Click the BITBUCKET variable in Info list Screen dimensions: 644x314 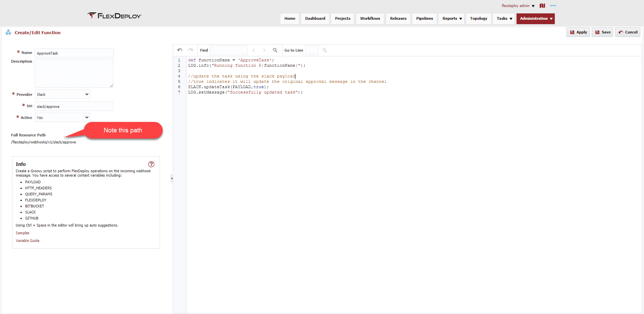[x=35, y=206]
